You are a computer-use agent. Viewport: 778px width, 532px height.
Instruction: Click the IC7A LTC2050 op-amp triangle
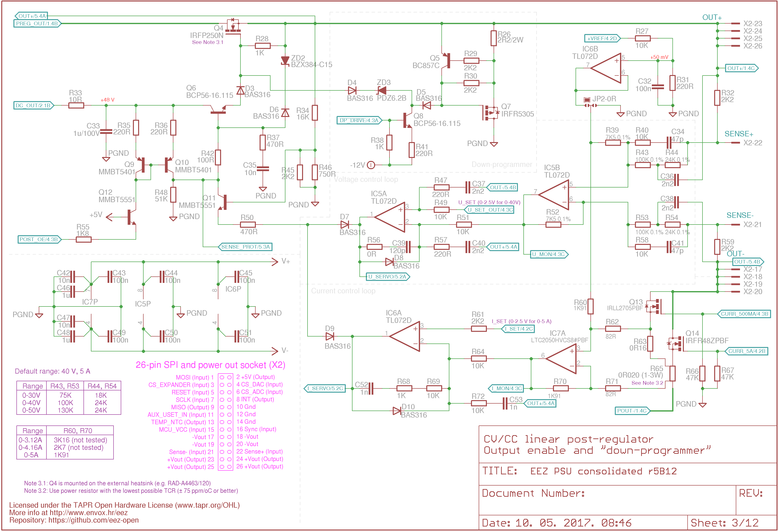pos(561,359)
